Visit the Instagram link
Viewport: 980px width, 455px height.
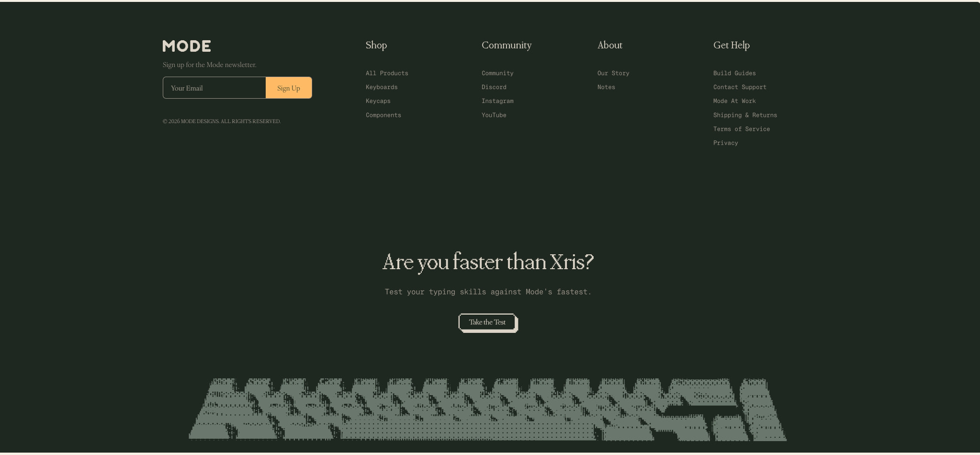[497, 101]
